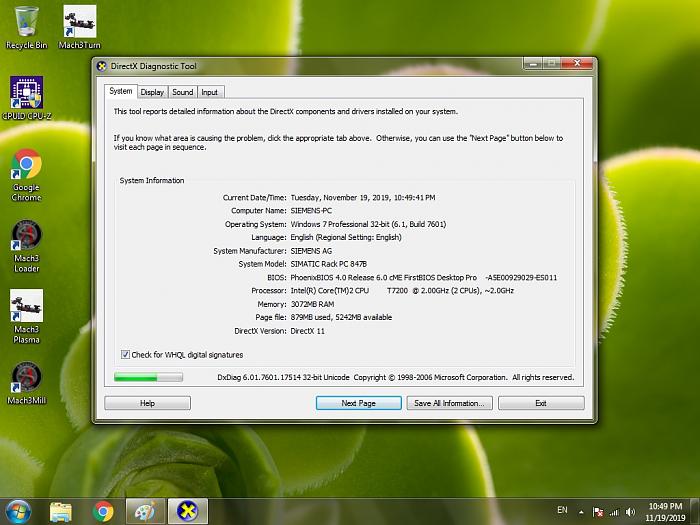Open Windows Explorer from the taskbar
This screenshot has width=700, height=525.
(x=61, y=512)
